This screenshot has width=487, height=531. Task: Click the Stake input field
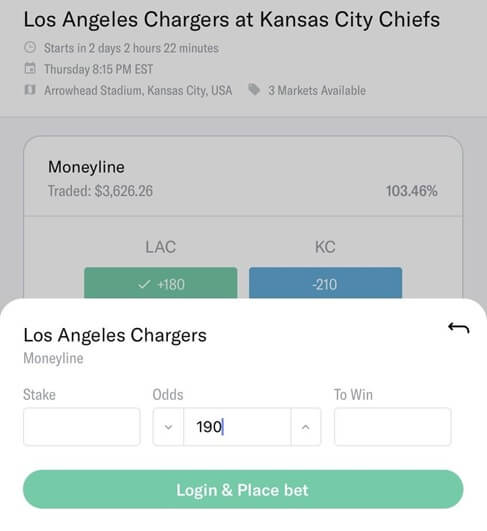point(82,427)
